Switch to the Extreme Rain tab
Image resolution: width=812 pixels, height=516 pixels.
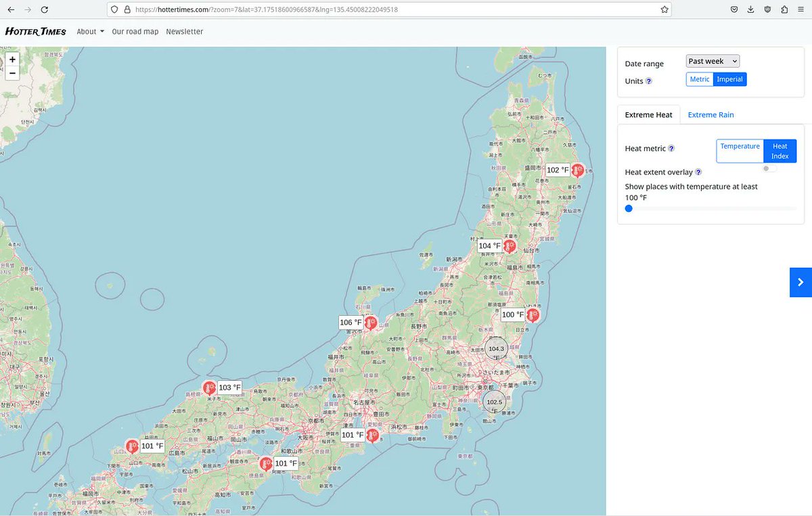pos(710,115)
